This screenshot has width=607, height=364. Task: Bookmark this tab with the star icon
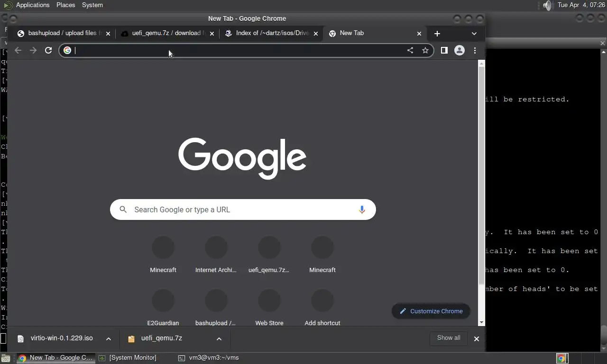click(425, 50)
